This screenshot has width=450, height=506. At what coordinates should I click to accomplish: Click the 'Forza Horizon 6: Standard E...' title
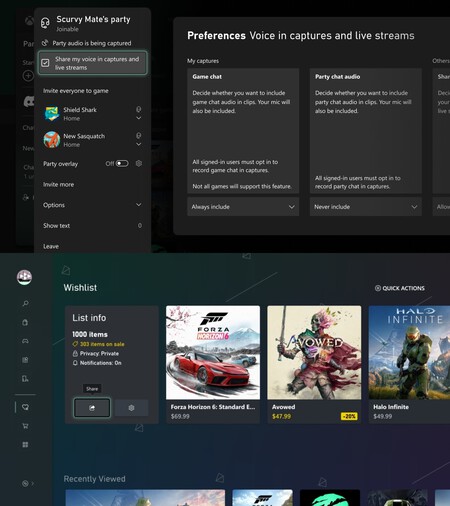(213, 407)
